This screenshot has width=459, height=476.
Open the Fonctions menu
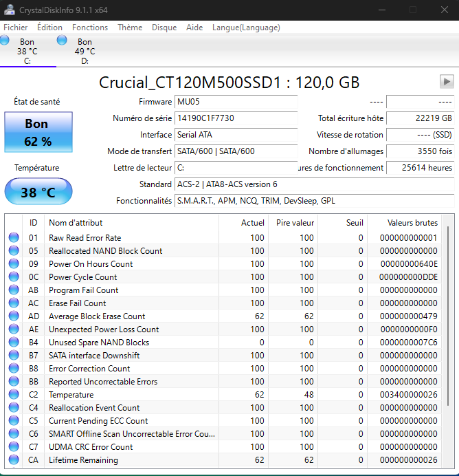click(x=90, y=28)
